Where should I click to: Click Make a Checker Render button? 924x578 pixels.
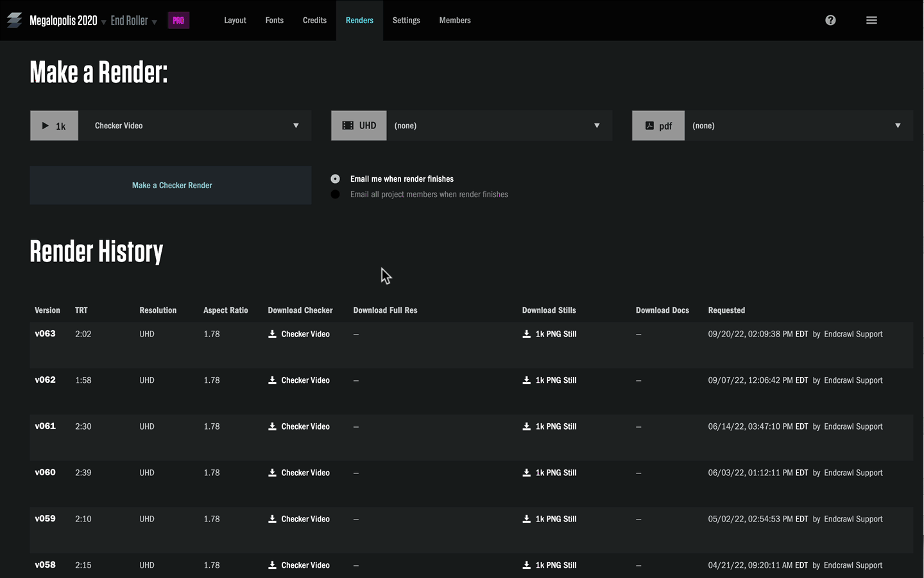[x=171, y=186]
